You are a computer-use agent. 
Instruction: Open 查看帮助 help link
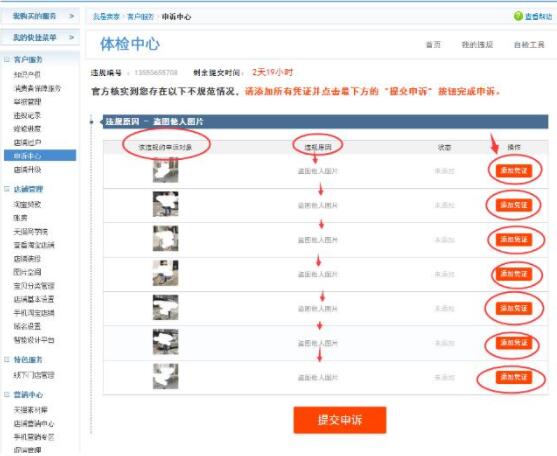pyautogui.click(x=538, y=16)
